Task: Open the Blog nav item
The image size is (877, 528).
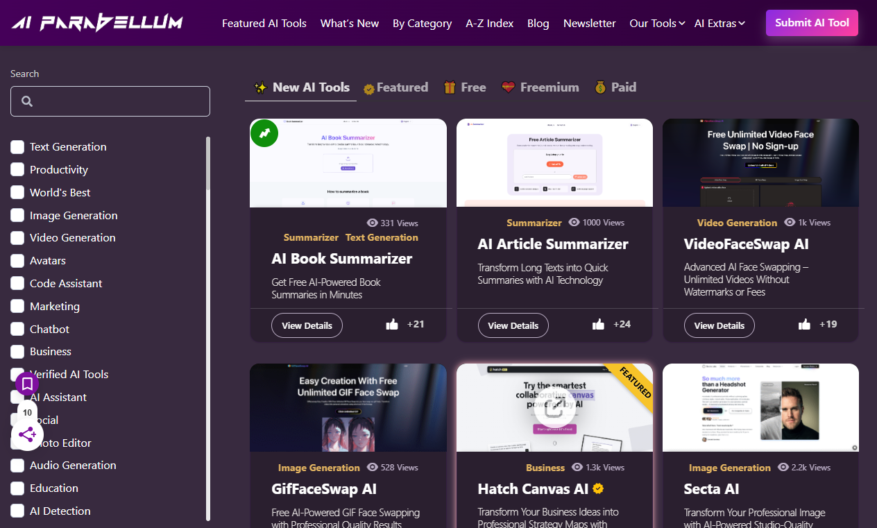Action: [538, 23]
